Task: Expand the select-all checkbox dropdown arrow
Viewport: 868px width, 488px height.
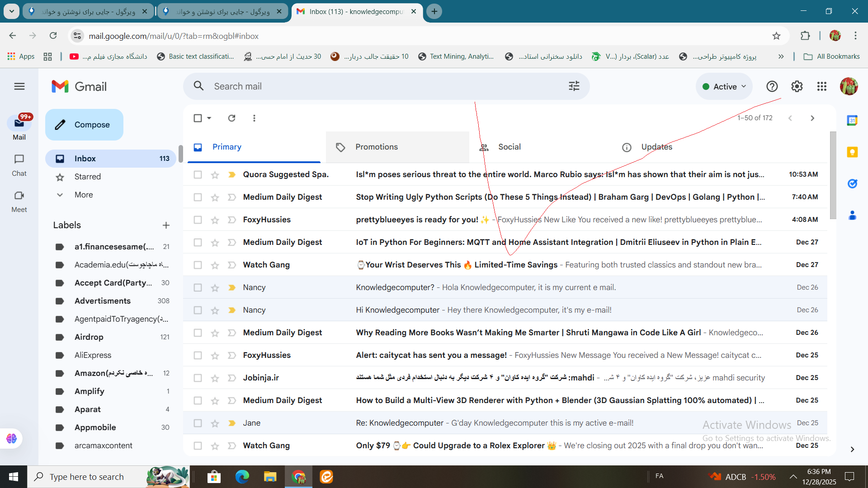Action: (209, 118)
